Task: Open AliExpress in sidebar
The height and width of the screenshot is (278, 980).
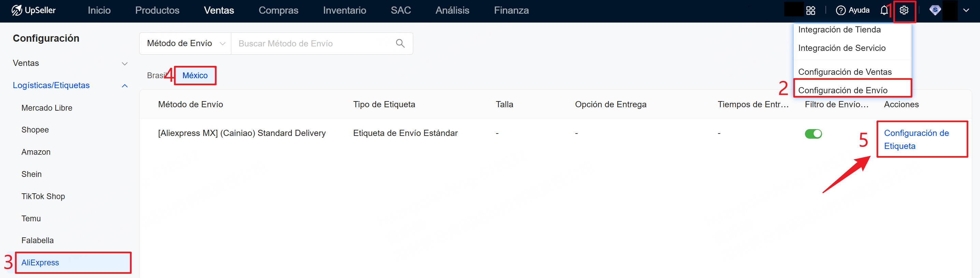Action: click(x=73, y=262)
